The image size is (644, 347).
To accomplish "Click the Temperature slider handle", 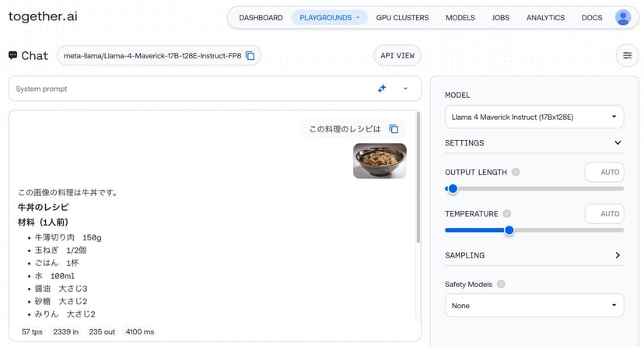I will tap(509, 230).
